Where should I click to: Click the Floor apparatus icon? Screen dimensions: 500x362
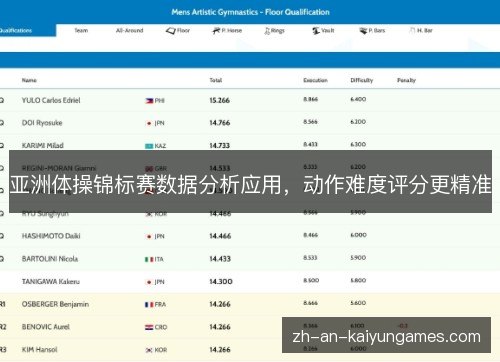pos(170,31)
